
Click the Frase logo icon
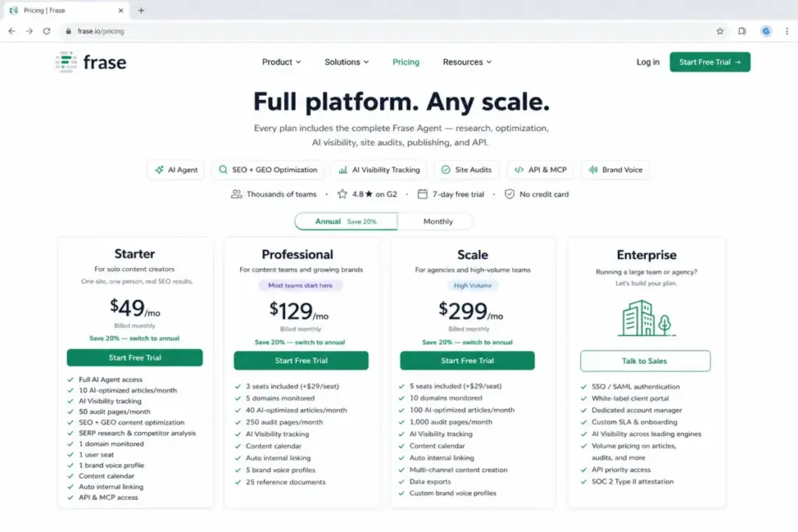pos(65,62)
